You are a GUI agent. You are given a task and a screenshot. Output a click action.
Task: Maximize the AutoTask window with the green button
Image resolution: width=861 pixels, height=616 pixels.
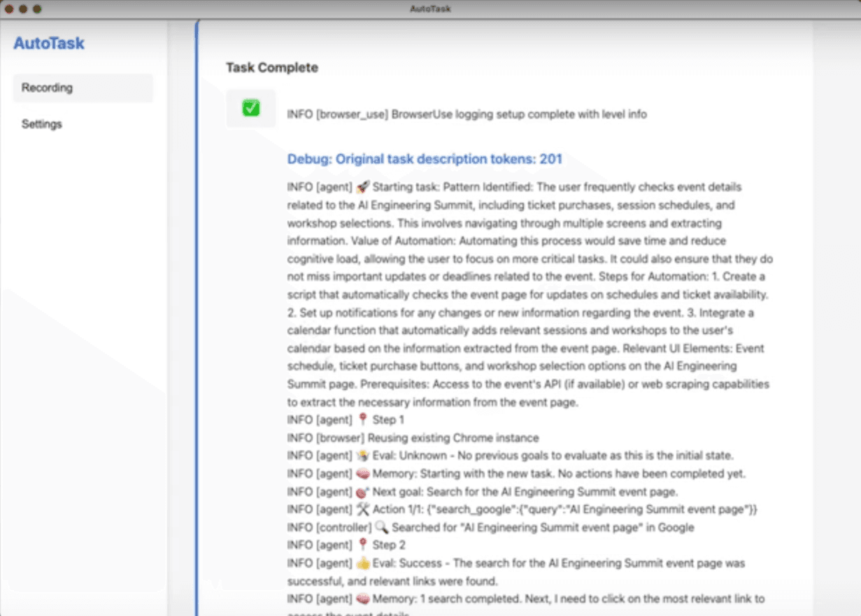tap(37, 9)
